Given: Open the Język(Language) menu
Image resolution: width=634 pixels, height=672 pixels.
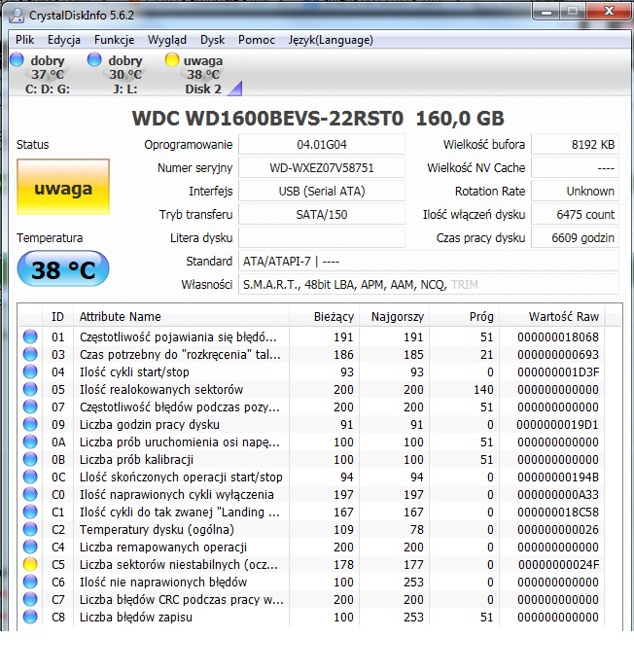Looking at the screenshot, I should tap(331, 40).
